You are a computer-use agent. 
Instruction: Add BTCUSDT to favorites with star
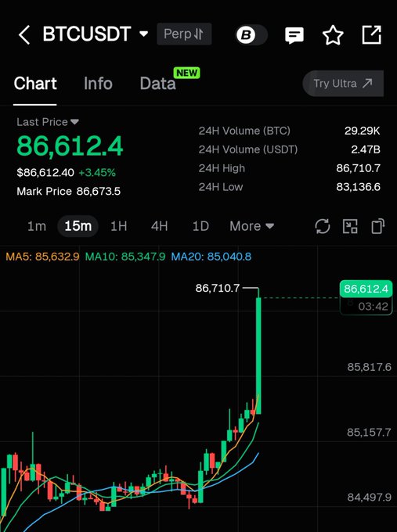333,35
